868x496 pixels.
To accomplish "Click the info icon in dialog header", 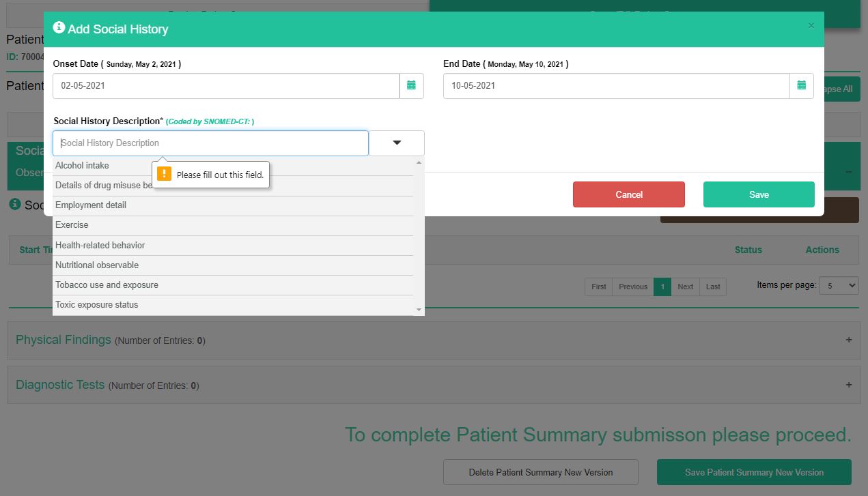I will 59,28.
